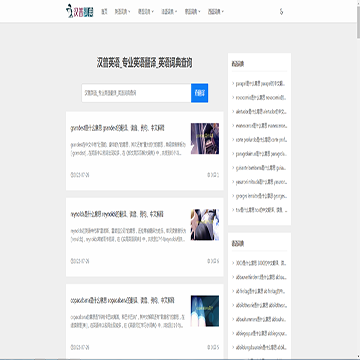The image size is (360, 360).
Task: Click the 汉普 site logo in header
Action: pyautogui.click(x=80, y=11)
